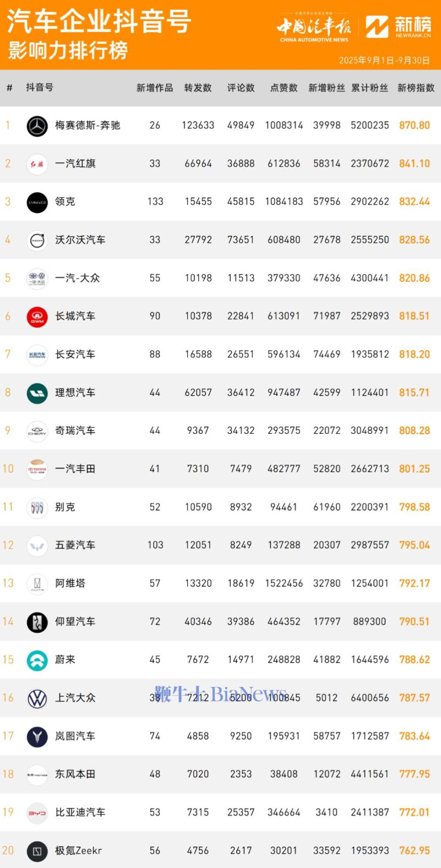Click the 东风本田 Honda logo
Image resolution: width=441 pixels, height=868 pixels.
tap(37, 775)
